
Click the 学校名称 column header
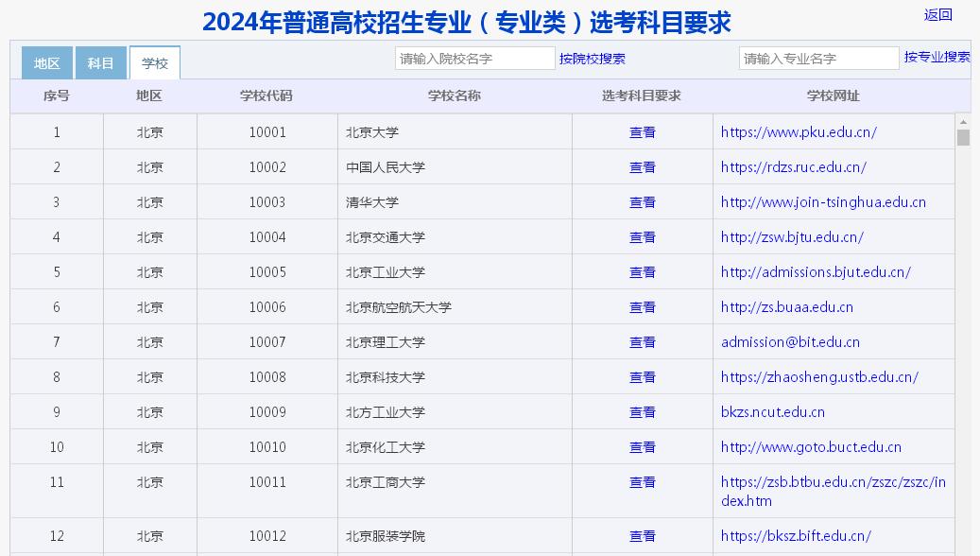tap(455, 96)
